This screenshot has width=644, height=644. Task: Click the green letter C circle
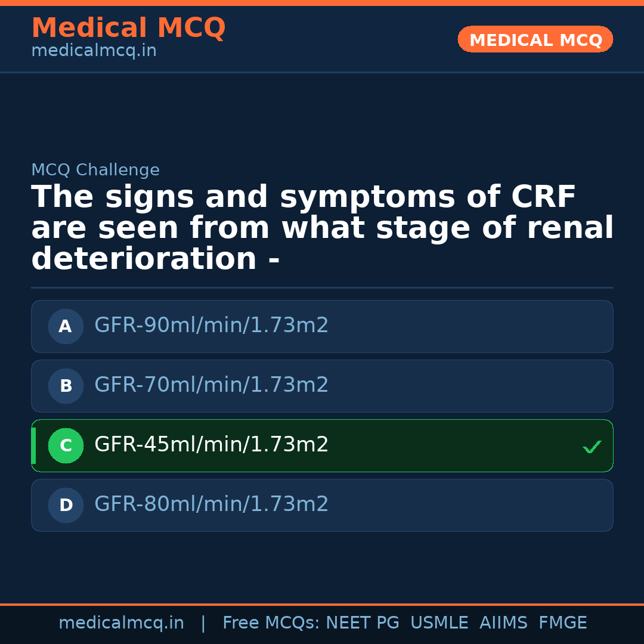pyautogui.click(x=66, y=445)
